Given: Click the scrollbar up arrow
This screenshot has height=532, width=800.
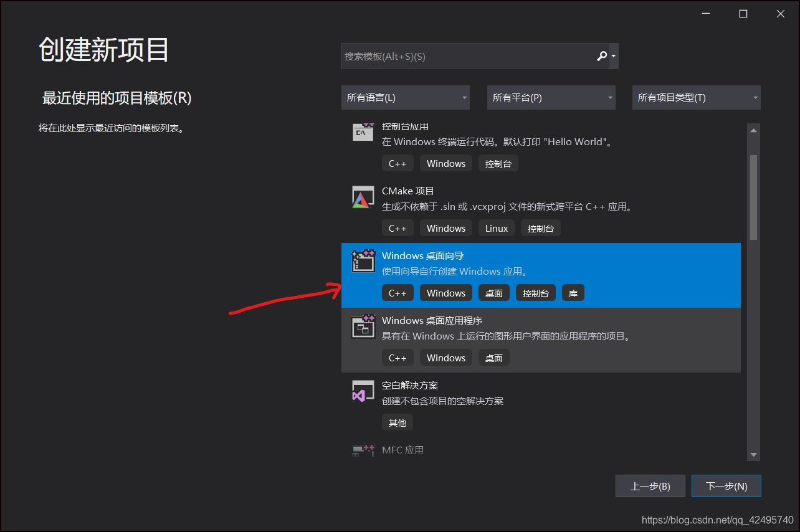Looking at the screenshot, I should [753, 130].
